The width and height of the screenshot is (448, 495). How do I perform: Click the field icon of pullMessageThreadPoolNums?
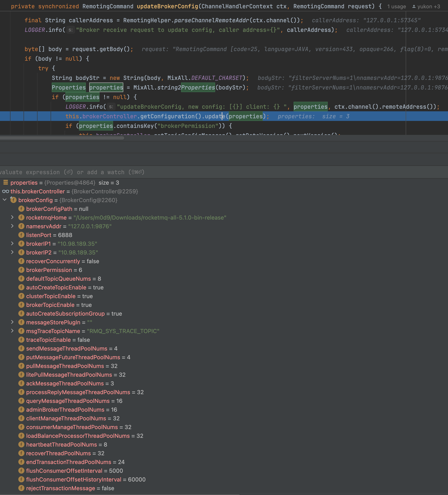(x=21, y=366)
